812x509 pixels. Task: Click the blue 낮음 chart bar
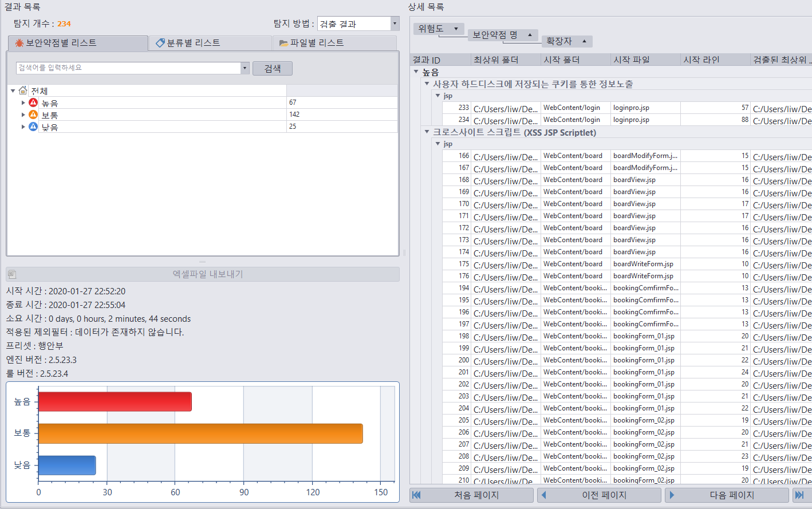tap(67, 465)
